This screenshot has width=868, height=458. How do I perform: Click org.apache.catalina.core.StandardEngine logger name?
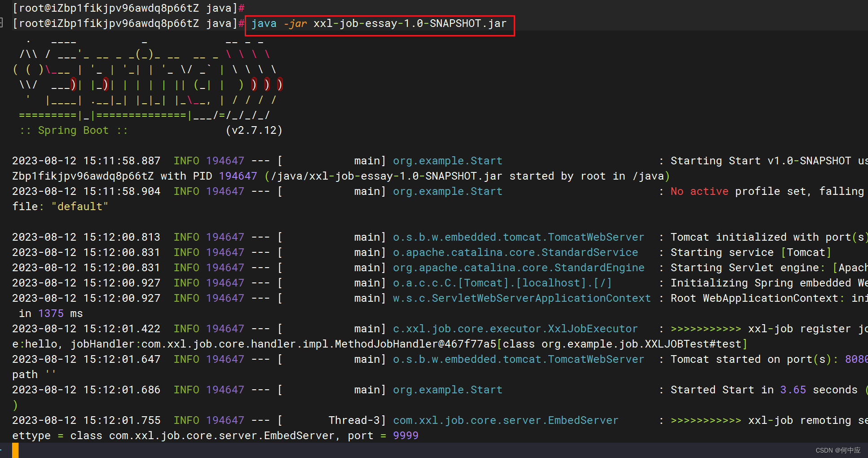pyautogui.click(x=519, y=268)
